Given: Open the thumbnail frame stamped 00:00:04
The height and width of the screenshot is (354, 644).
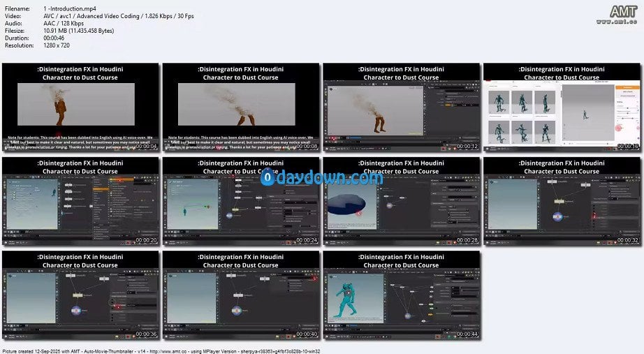Looking at the screenshot, I should click(x=80, y=108).
